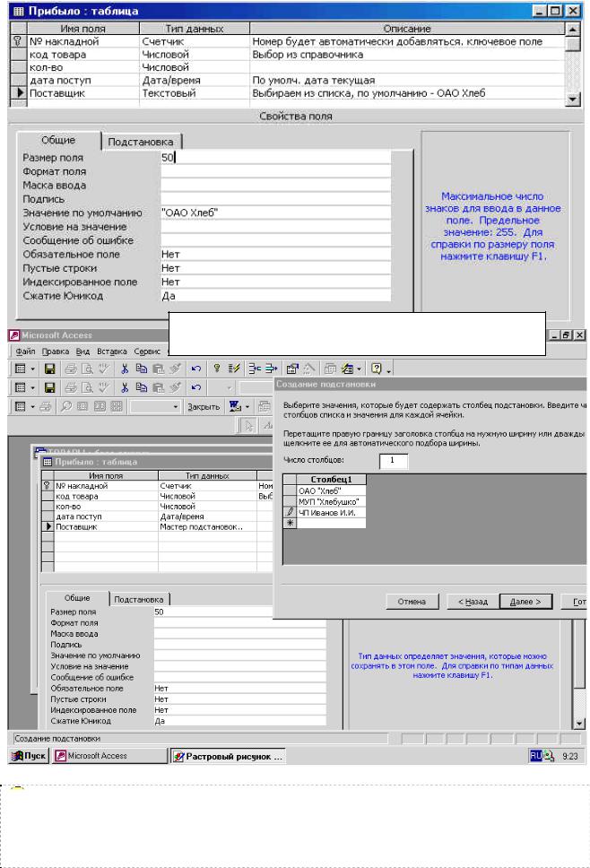Switch to Растровый рисунок taskbar item
Screen dimensions: 590x868
228,756
